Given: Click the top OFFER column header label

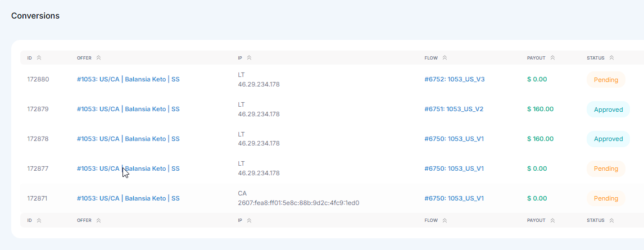Looking at the screenshot, I should pyautogui.click(x=84, y=58).
